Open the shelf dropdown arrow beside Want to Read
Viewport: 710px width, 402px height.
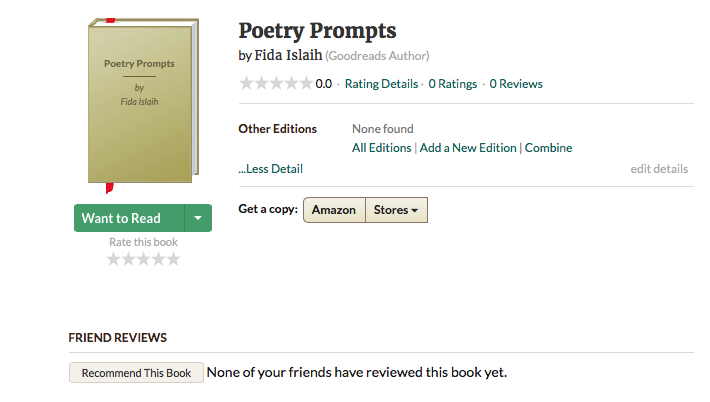click(198, 218)
